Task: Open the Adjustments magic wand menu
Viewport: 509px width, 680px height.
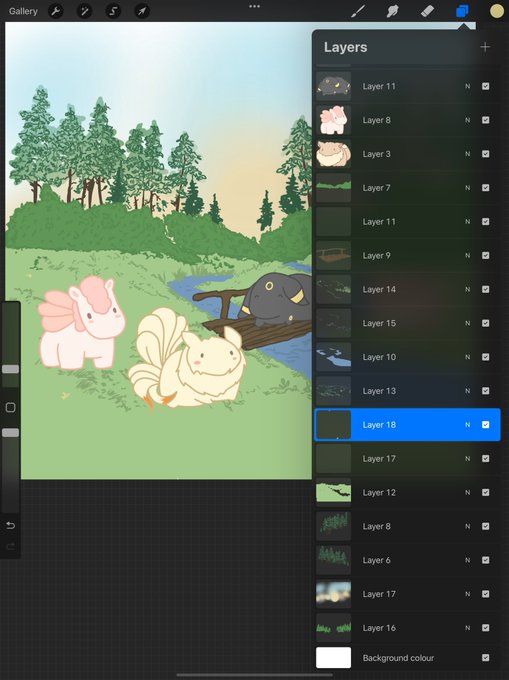Action: pos(84,11)
